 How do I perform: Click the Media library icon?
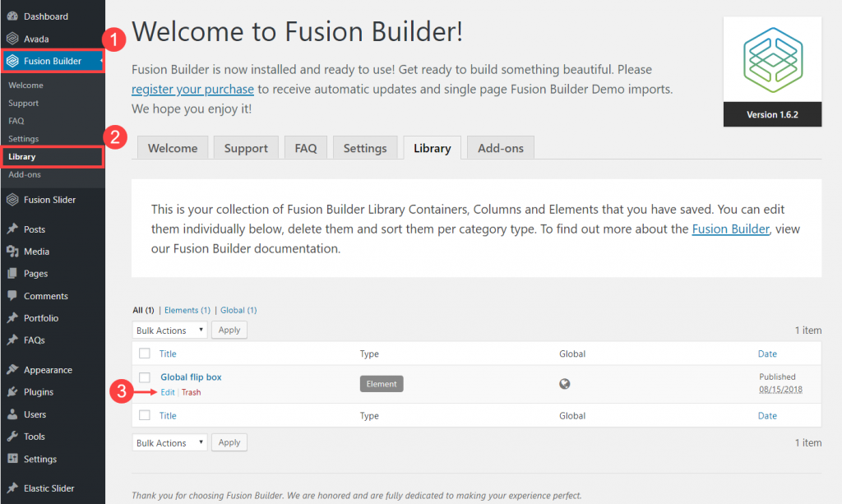pos(12,252)
